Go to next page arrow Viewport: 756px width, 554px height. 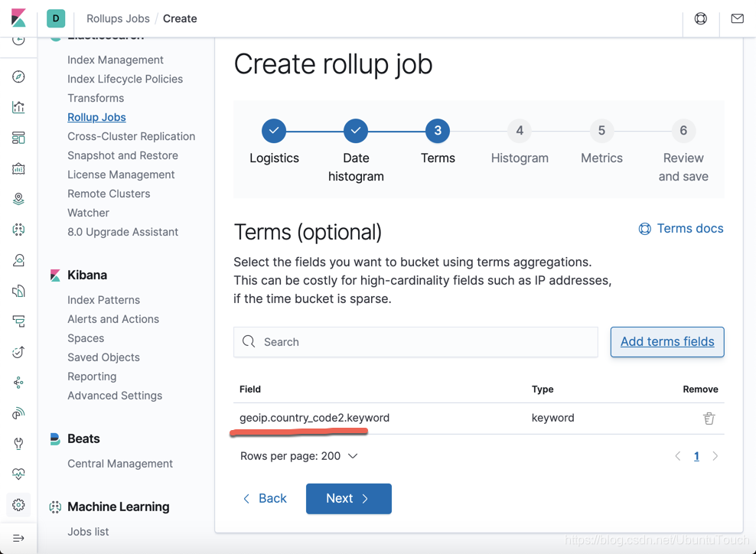click(715, 456)
